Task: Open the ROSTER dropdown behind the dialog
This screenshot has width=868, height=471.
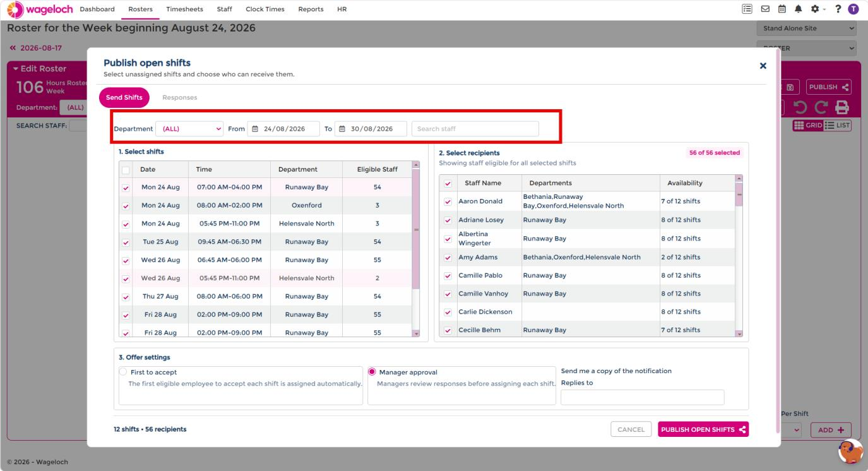Action: (x=808, y=48)
